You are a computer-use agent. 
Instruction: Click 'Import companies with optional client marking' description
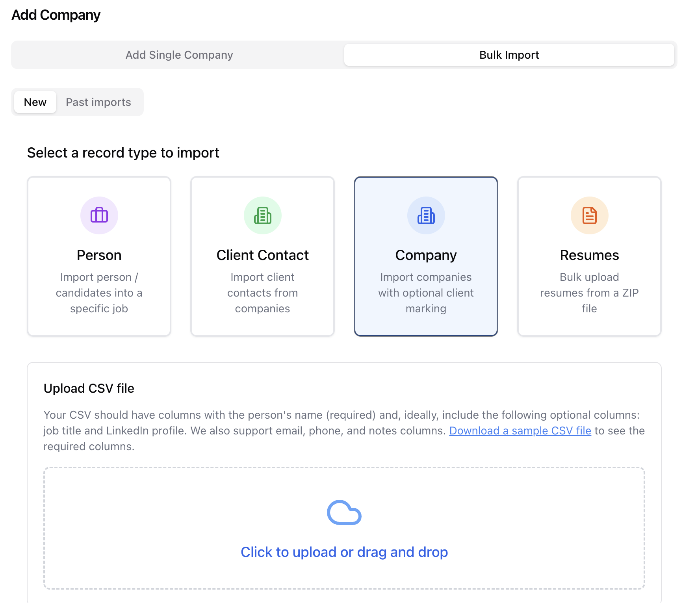(426, 293)
